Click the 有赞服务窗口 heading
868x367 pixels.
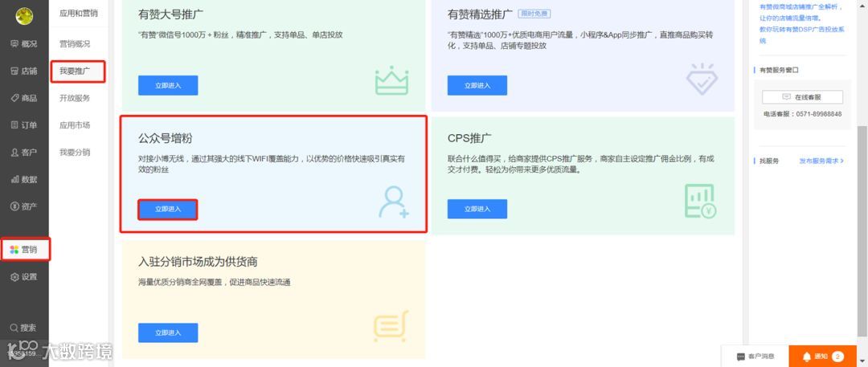point(779,71)
